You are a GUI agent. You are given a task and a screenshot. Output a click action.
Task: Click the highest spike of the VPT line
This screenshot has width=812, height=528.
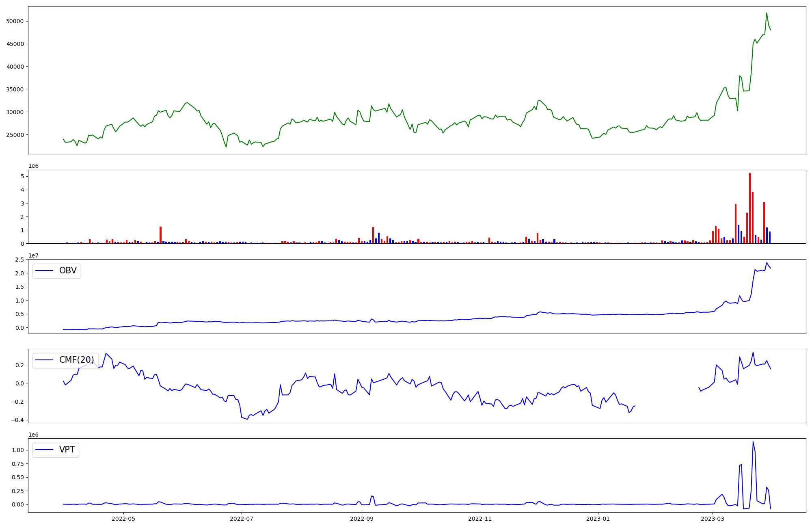(x=753, y=442)
